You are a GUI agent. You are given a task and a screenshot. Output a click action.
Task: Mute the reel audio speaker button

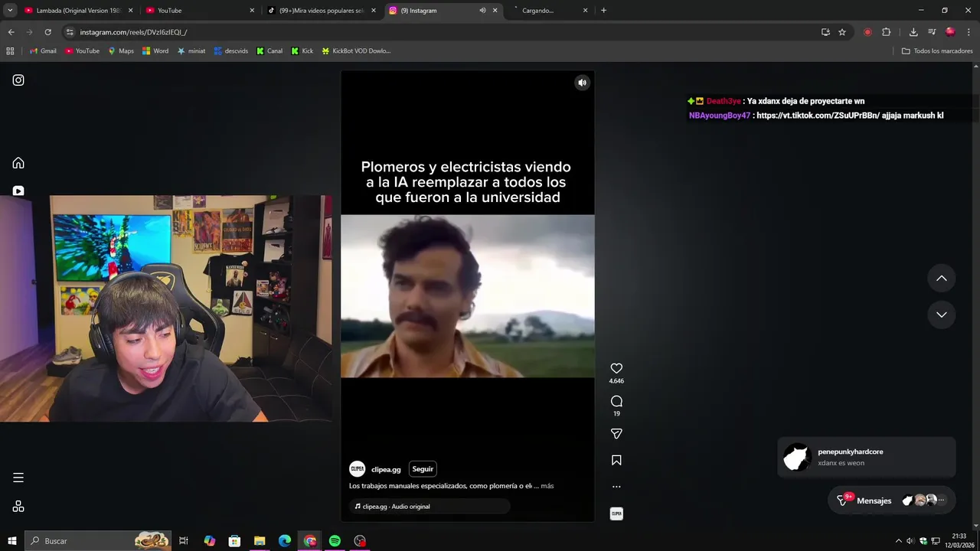click(x=582, y=83)
